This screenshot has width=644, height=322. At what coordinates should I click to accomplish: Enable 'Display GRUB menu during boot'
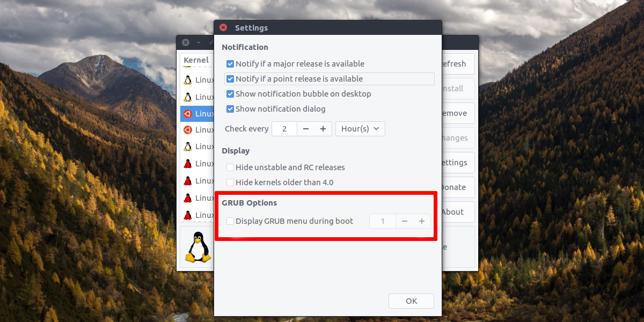[x=230, y=221]
